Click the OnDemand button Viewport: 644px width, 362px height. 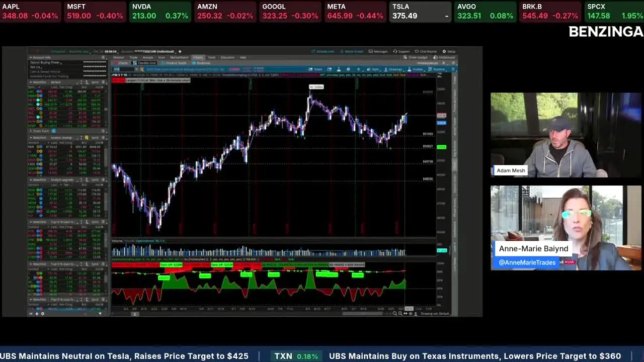click(444, 57)
